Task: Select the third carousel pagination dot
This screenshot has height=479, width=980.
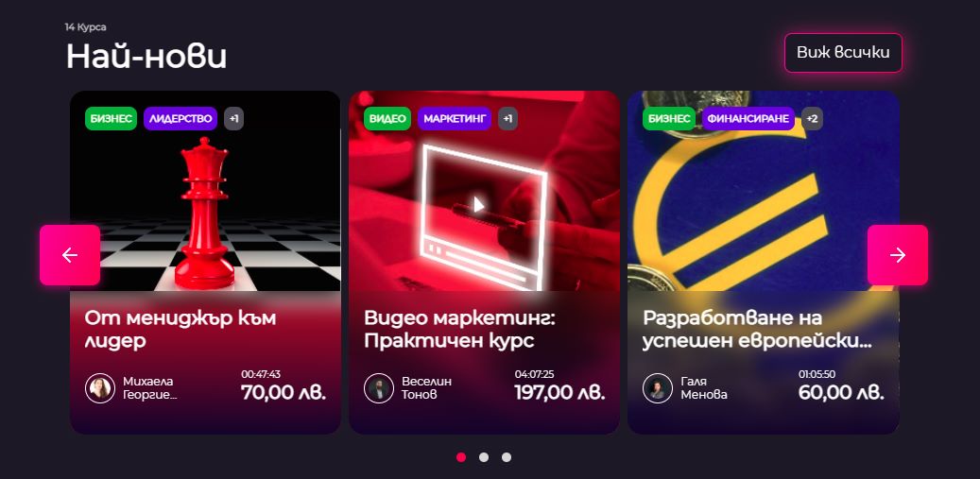Action: 507,457
